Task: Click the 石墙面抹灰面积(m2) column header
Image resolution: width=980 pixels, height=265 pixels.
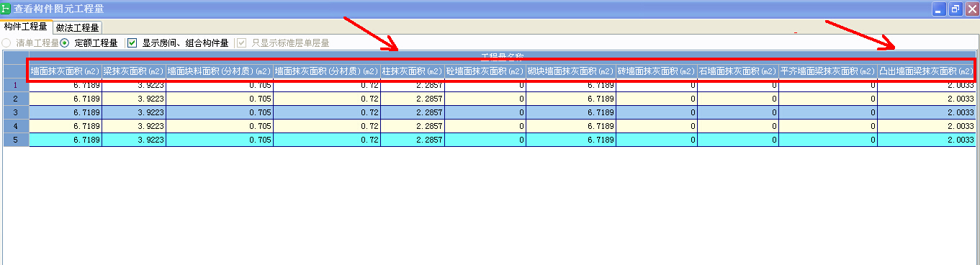Action: pos(738,71)
